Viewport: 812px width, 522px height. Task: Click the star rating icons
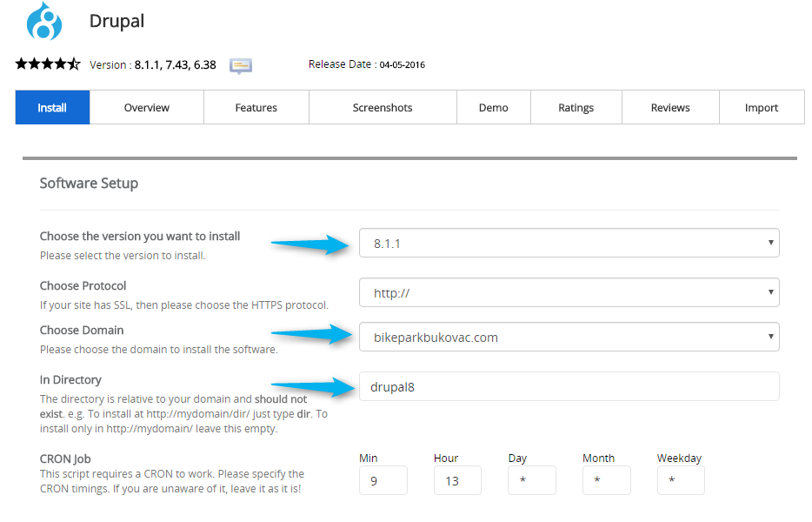pyautogui.click(x=48, y=64)
